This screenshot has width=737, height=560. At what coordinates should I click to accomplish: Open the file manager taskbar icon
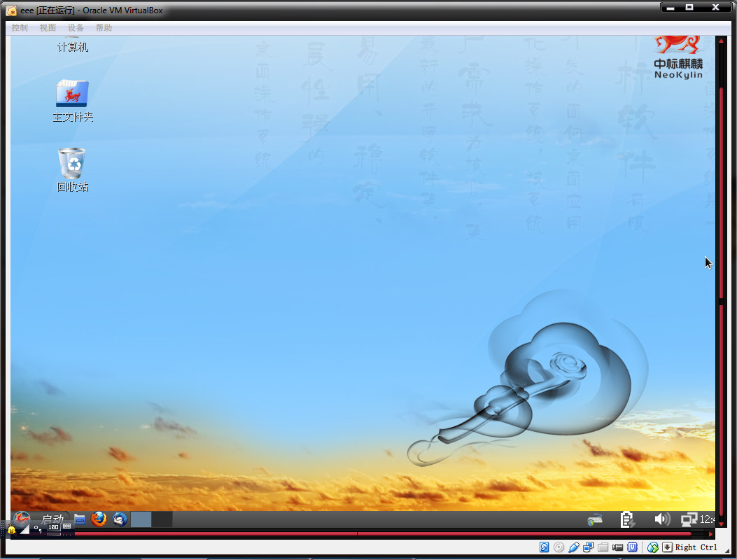(80, 519)
